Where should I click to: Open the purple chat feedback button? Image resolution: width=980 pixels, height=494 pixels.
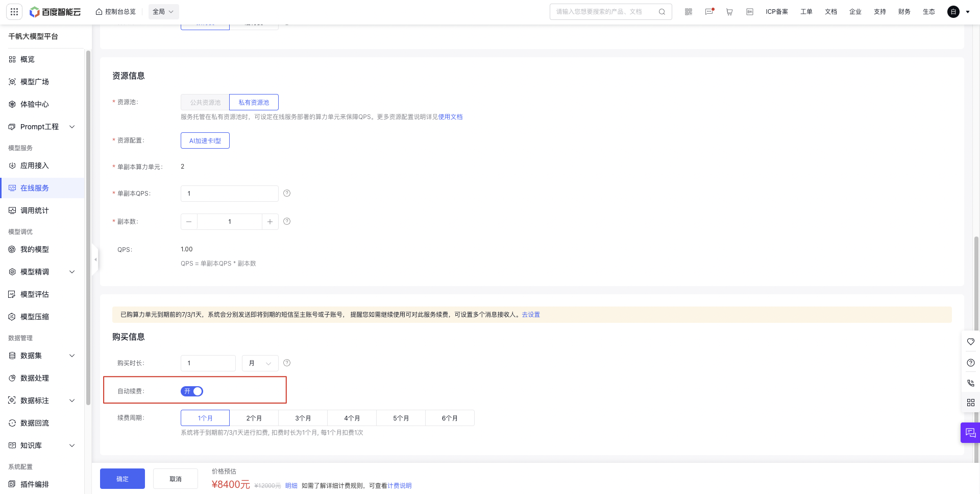click(x=970, y=433)
